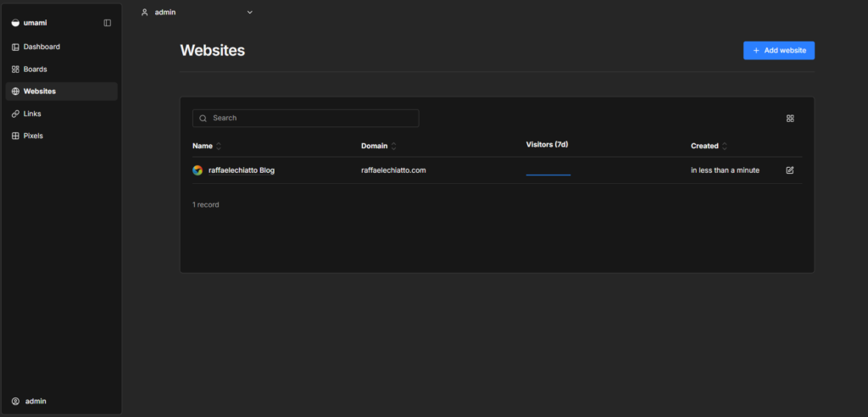Click the user icon beside top admin
The image size is (868, 417).
pos(145,12)
